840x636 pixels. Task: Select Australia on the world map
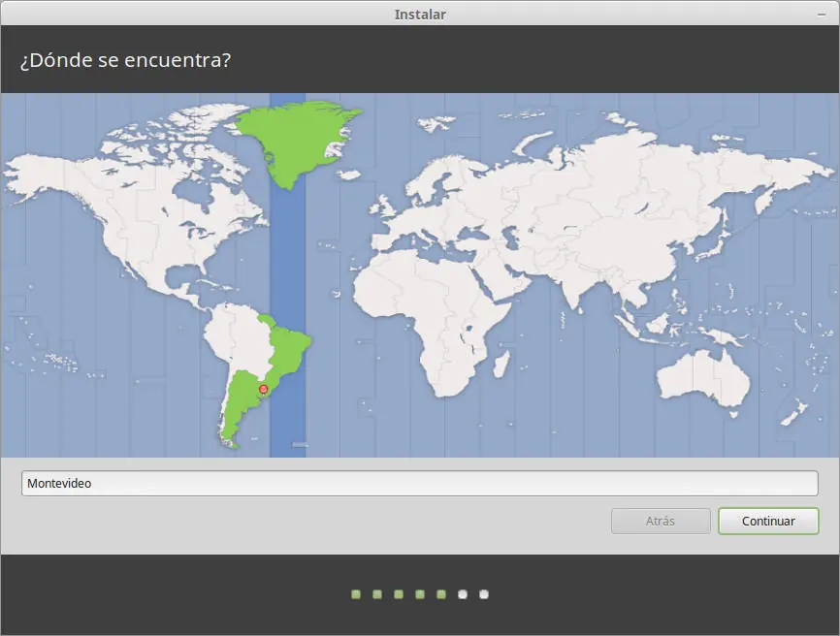[702, 379]
